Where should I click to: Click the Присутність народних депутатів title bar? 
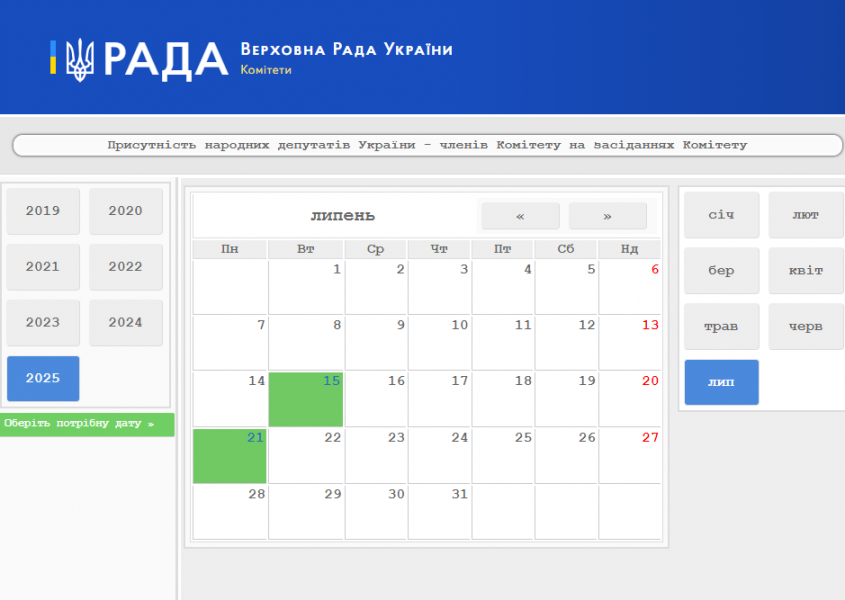pyautogui.click(x=427, y=145)
